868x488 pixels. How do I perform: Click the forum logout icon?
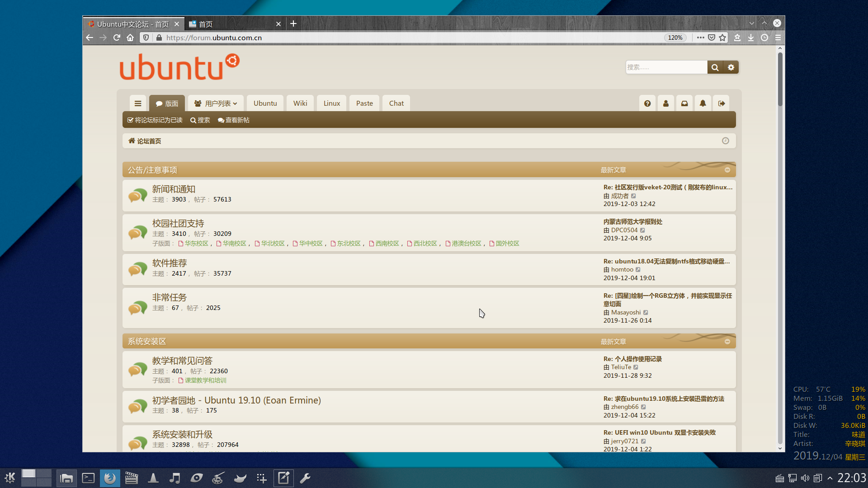[x=722, y=103]
